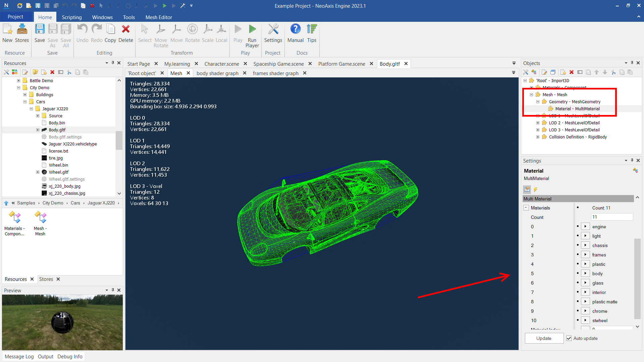Click the Manual help icon
Viewport: 644px width, 362px height.
295,29
